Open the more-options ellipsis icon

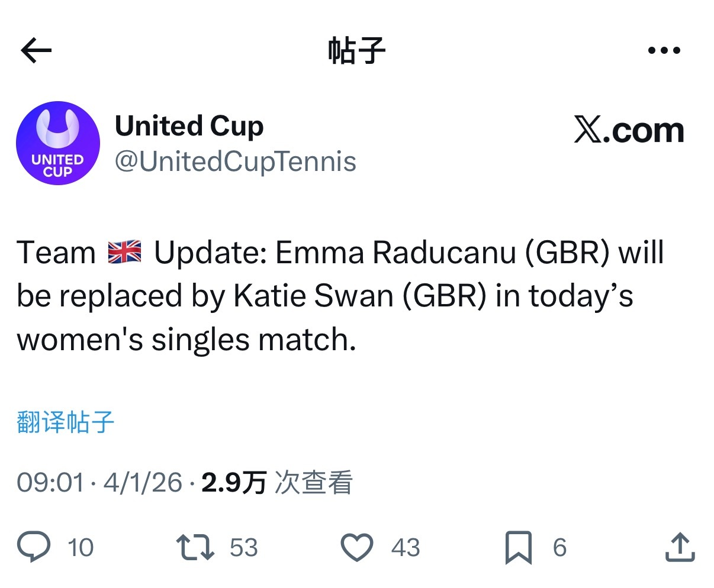pyautogui.click(x=664, y=50)
